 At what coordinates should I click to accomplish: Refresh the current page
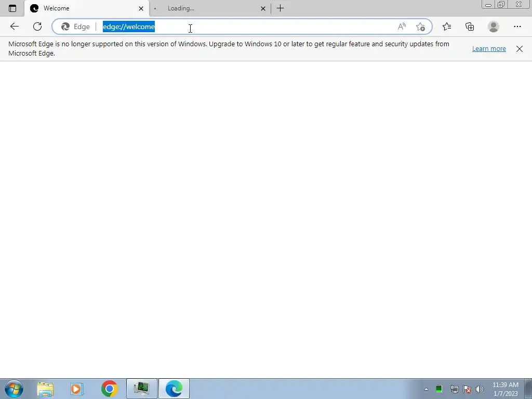(37, 26)
